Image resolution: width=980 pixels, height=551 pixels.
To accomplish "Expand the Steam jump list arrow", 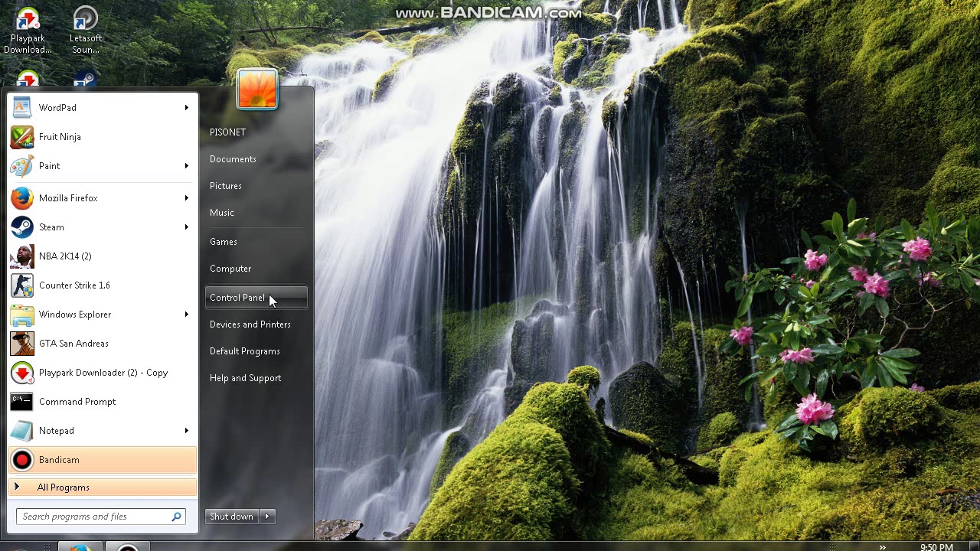I will pos(186,227).
